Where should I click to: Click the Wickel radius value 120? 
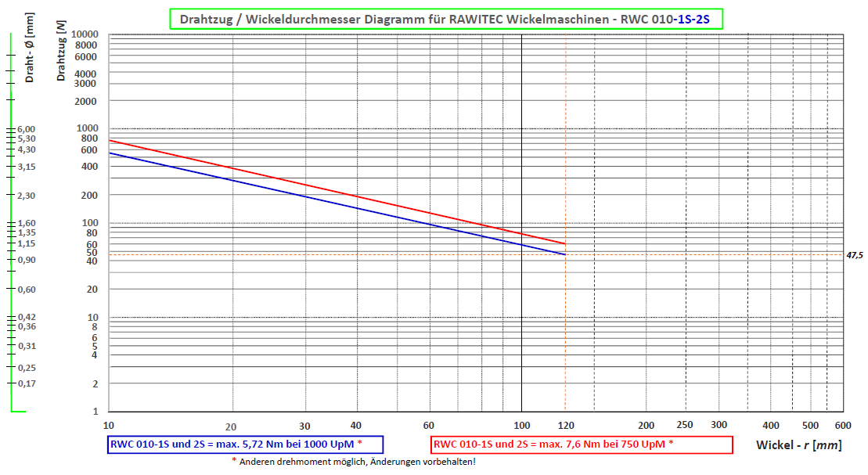click(x=566, y=425)
